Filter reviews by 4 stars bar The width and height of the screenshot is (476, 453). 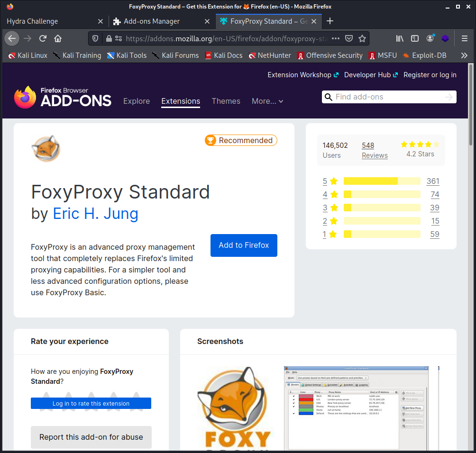tap(382, 194)
